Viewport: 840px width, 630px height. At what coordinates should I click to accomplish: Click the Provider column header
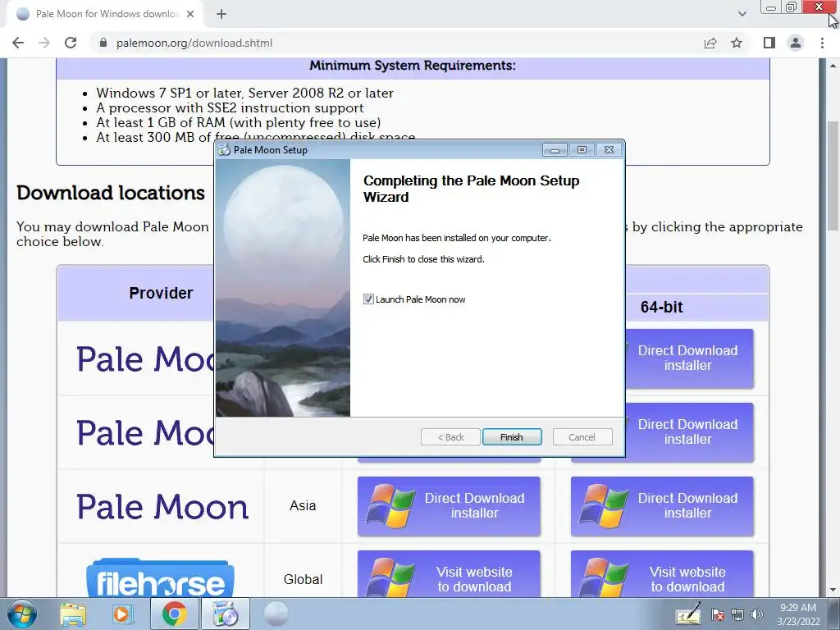[161, 293]
